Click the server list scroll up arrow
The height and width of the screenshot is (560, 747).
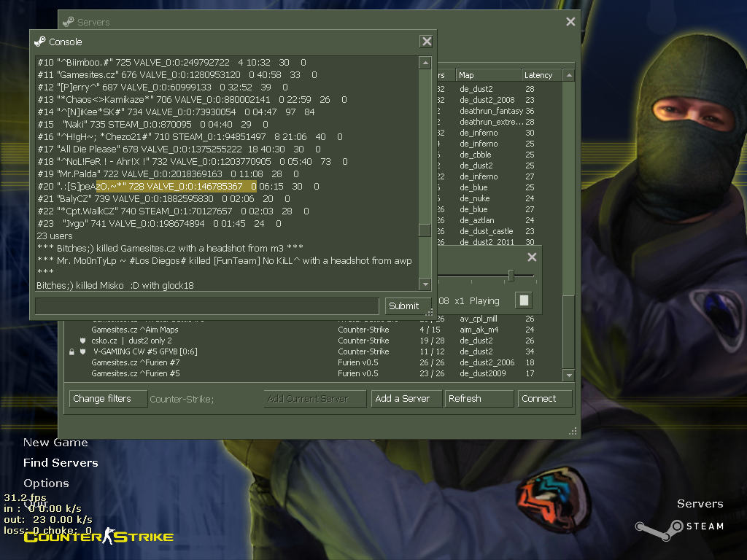click(x=568, y=75)
